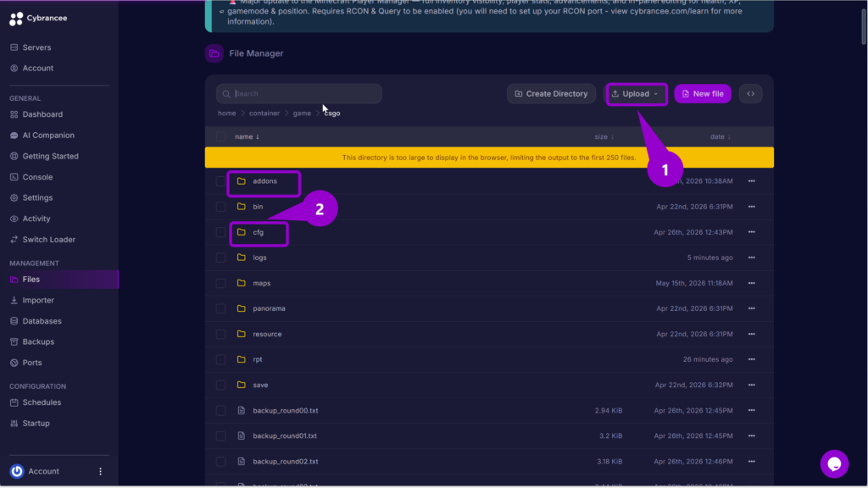Click the backup_round01.txt file icon
The image size is (868, 488).
coord(242,436)
